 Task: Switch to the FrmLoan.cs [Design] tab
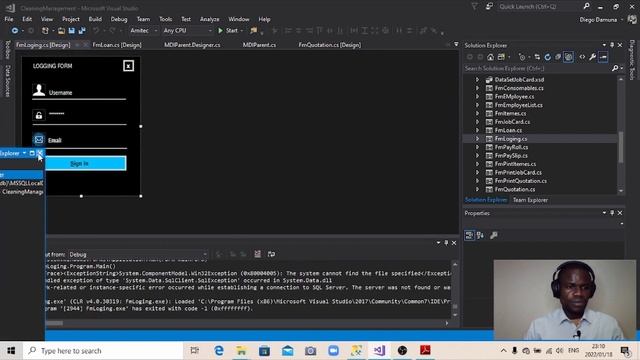pyautogui.click(x=117, y=45)
